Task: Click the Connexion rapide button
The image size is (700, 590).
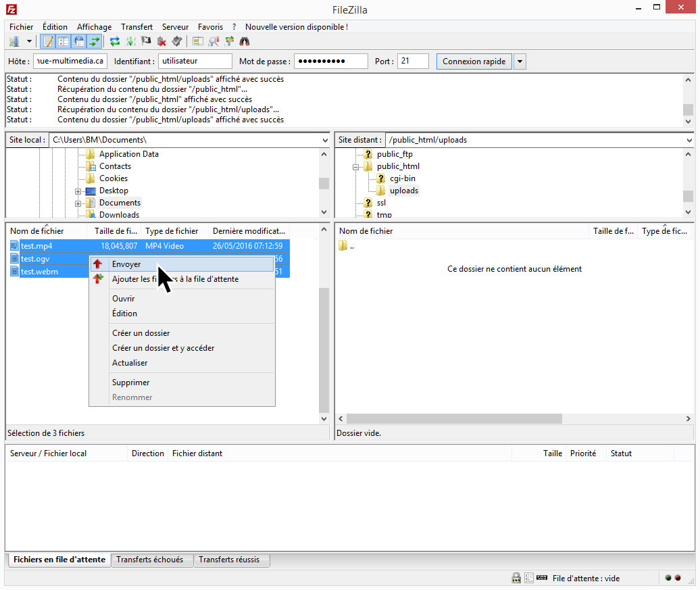Action: [x=474, y=62]
